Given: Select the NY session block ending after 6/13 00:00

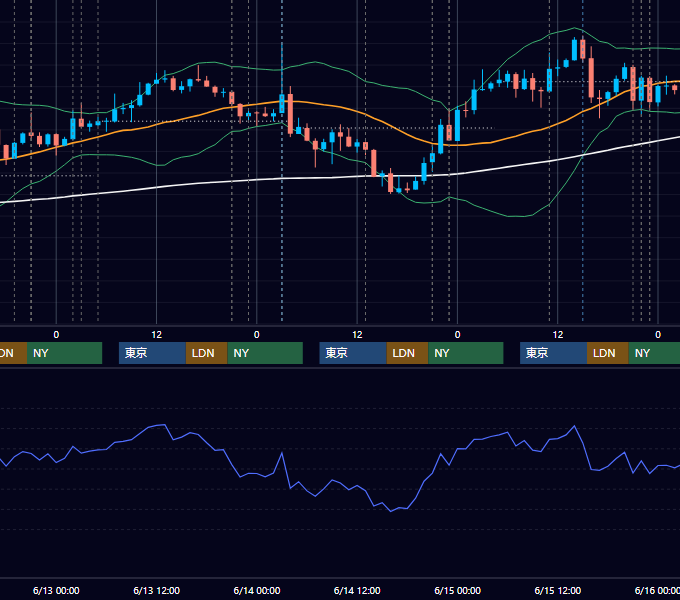Looking at the screenshot, I should (64, 353).
